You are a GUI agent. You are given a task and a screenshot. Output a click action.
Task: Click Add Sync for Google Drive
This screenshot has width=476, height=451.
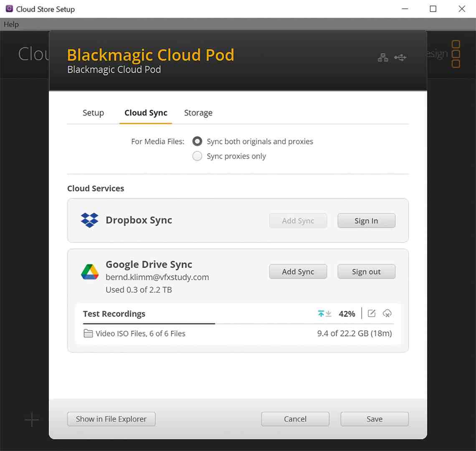click(298, 271)
